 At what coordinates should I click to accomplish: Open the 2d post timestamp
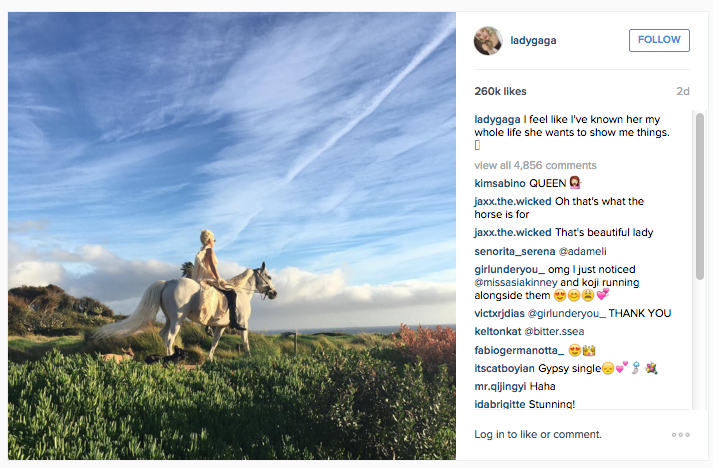[x=683, y=91]
